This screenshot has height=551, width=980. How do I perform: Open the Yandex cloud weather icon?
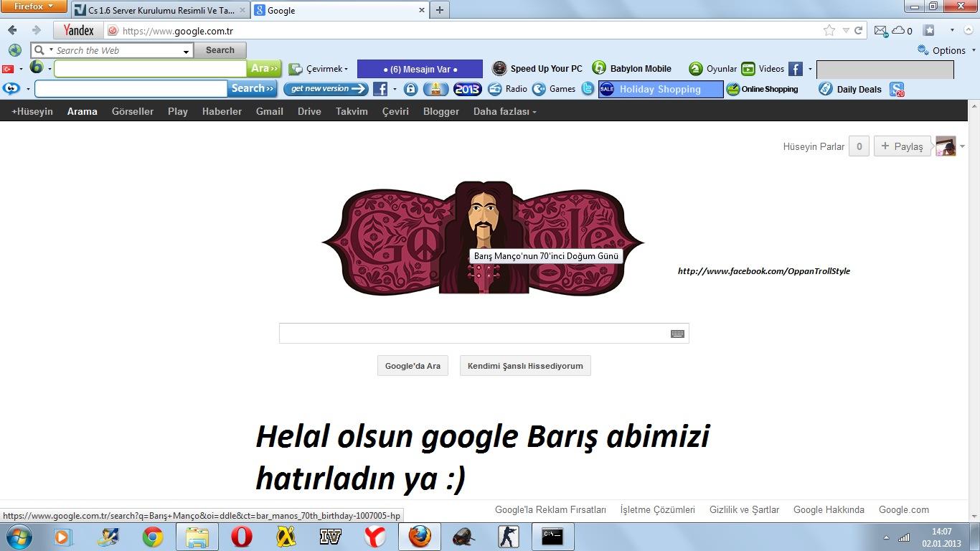pos(897,30)
